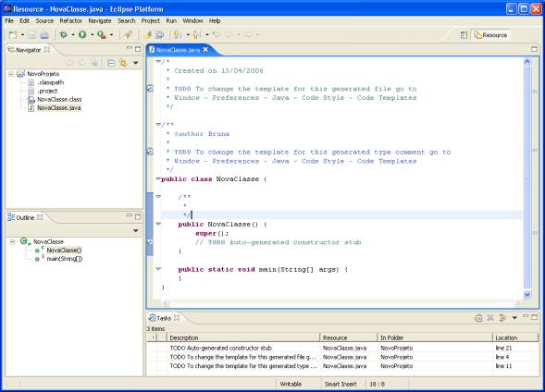This screenshot has height=392, width=545.
Task: Click 'Smart Insert' in status bar
Action: (x=341, y=384)
